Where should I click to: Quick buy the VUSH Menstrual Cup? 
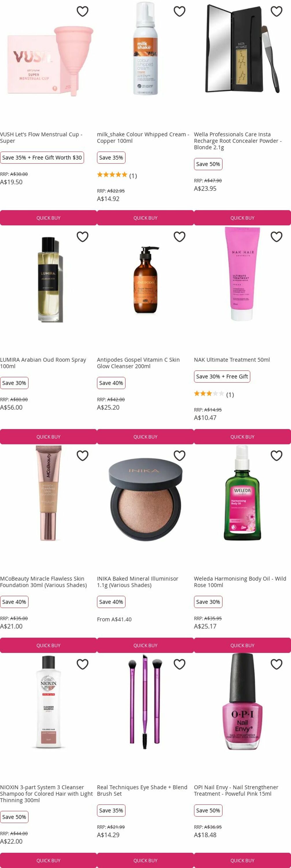(49, 218)
